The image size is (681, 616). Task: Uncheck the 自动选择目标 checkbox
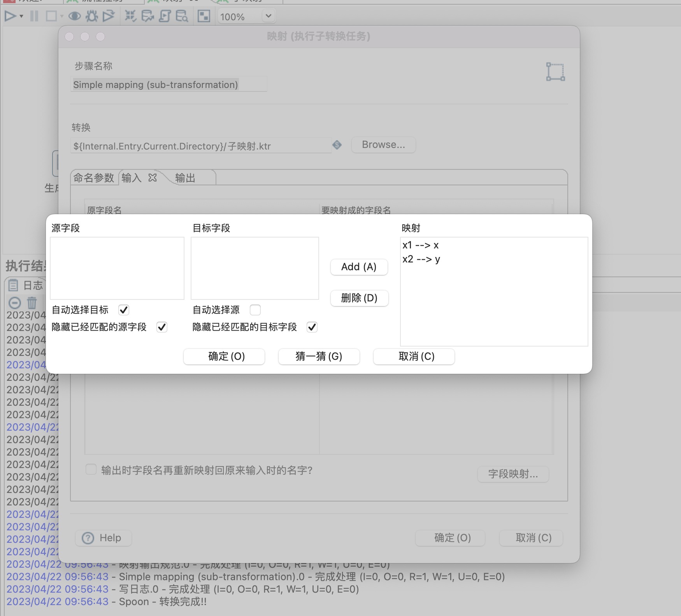coord(124,310)
